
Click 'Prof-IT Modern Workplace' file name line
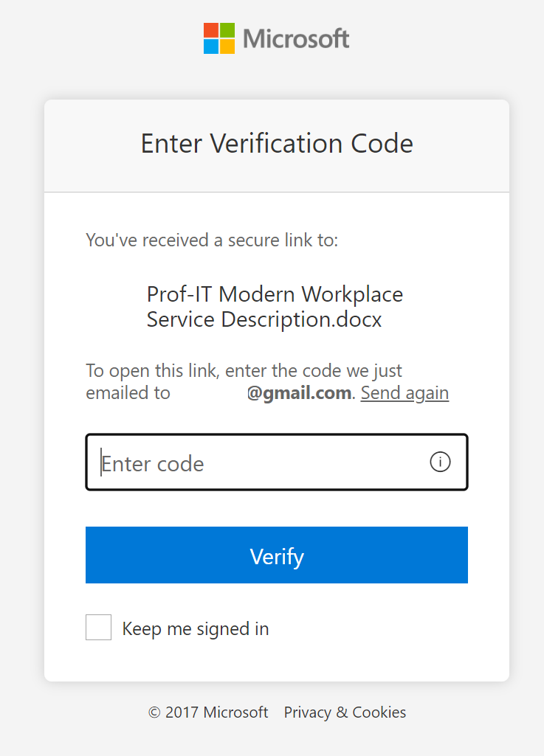coord(275,294)
